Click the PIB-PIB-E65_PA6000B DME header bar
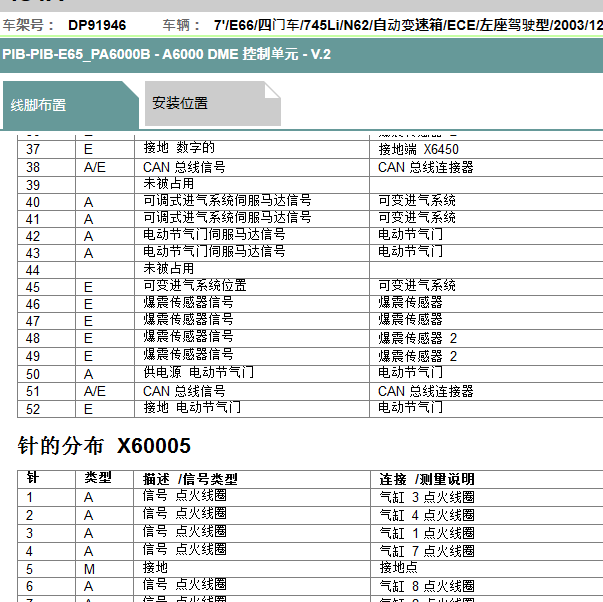Screen dimensions: 603x602 (302, 54)
